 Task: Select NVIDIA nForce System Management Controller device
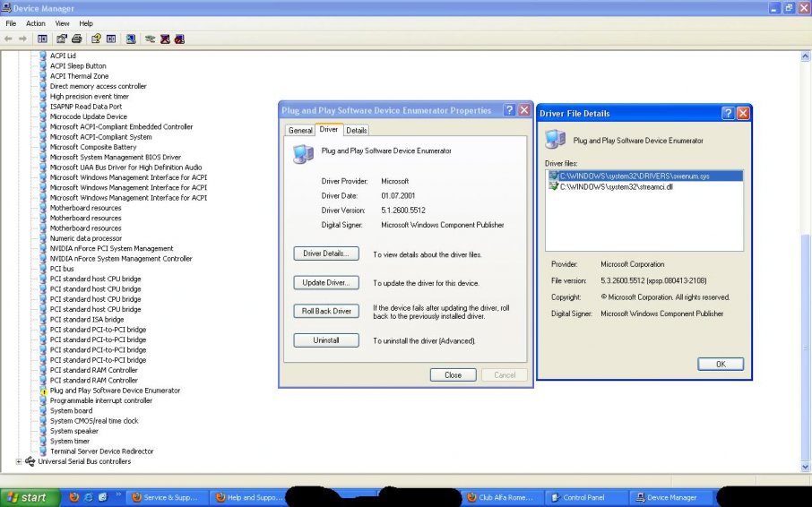(x=121, y=259)
